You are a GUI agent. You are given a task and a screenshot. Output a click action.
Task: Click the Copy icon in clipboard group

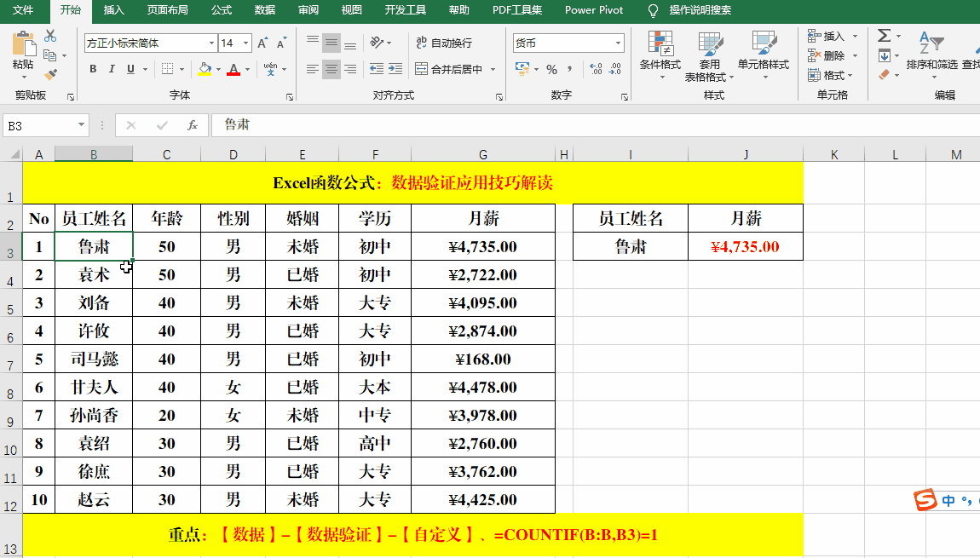(x=50, y=55)
